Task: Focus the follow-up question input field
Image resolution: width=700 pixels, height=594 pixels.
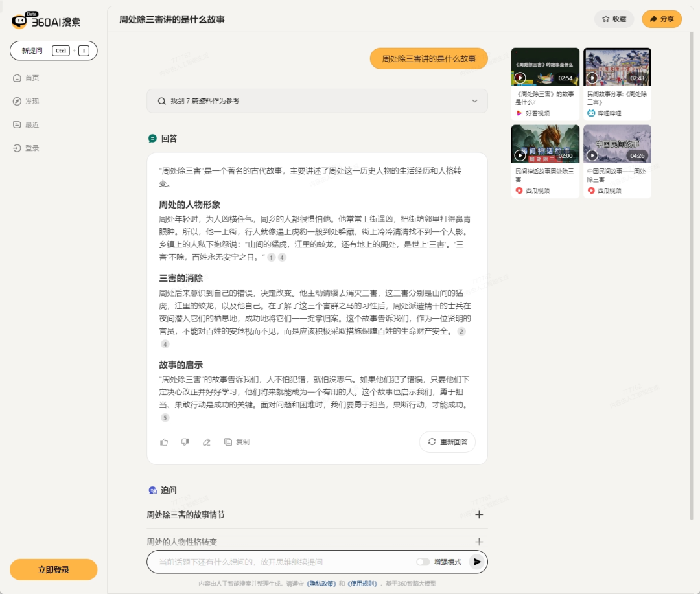Action: pyautogui.click(x=286, y=562)
